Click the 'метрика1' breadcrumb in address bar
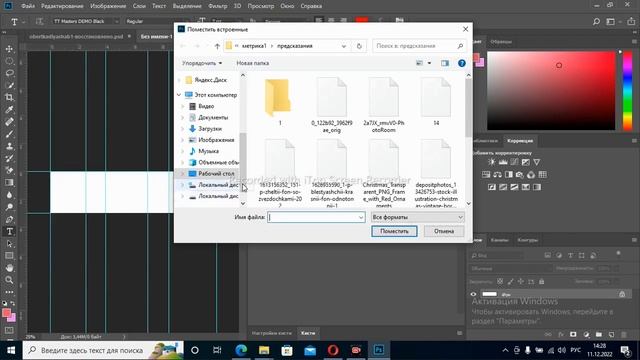Screen dimensions: 640x360 (x=254, y=46)
